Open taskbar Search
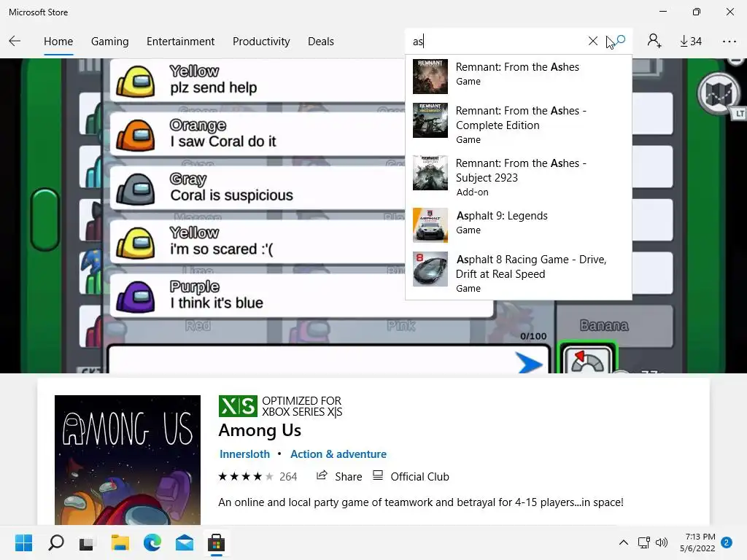Image resolution: width=747 pixels, height=560 pixels. [56, 542]
